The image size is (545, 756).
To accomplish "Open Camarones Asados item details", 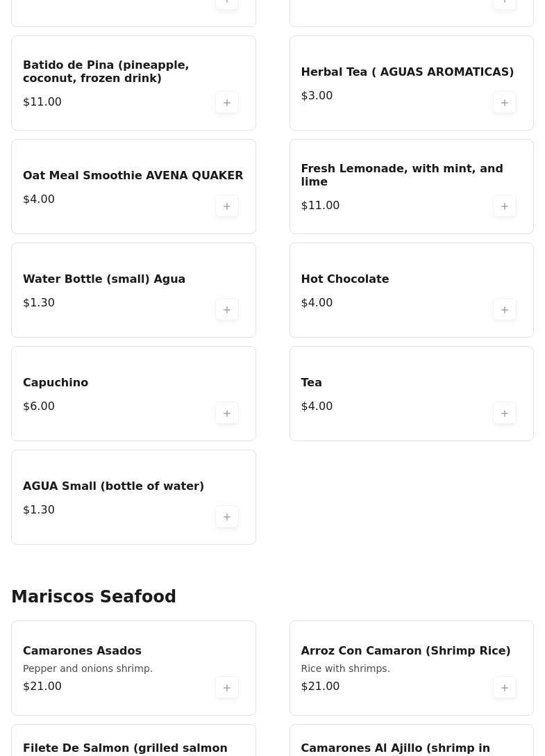I will [82, 650].
